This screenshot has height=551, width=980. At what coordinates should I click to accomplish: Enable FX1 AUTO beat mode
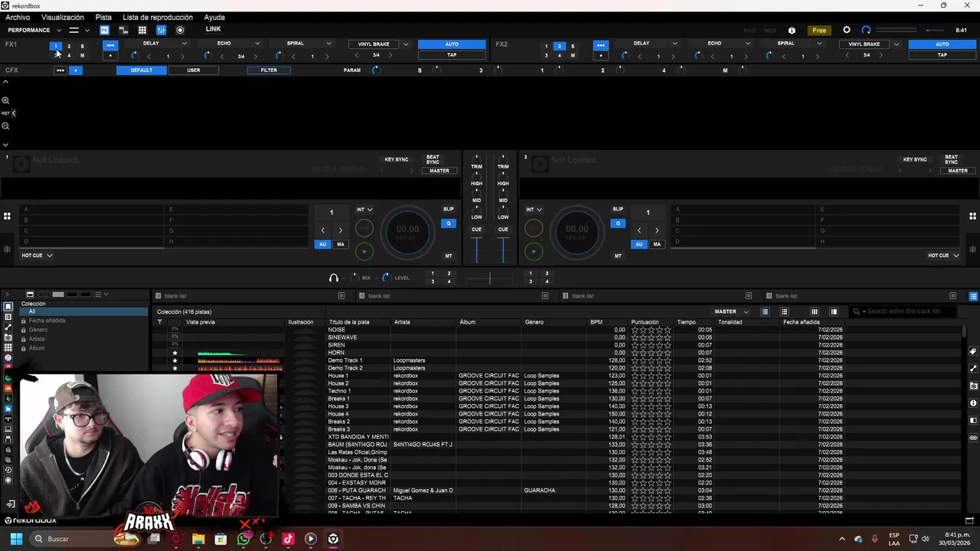[x=452, y=44]
